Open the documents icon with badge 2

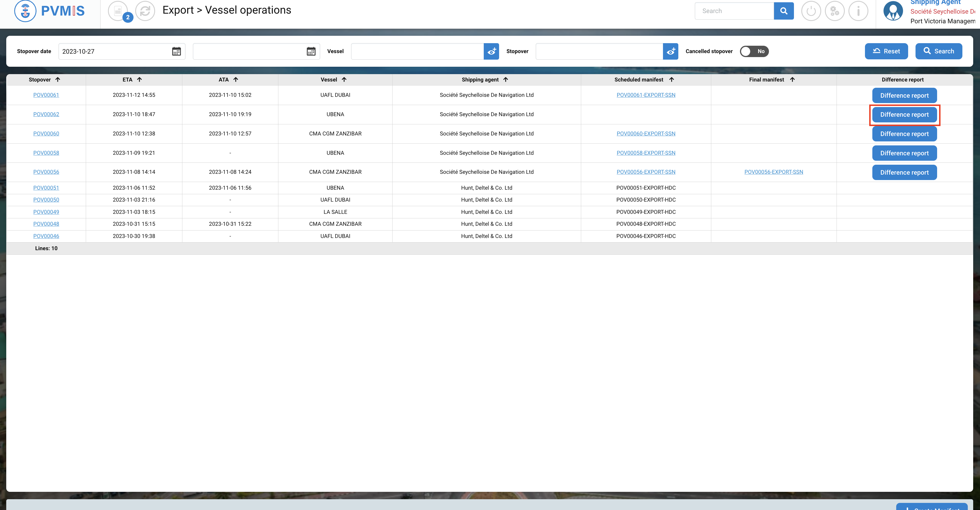tap(118, 11)
